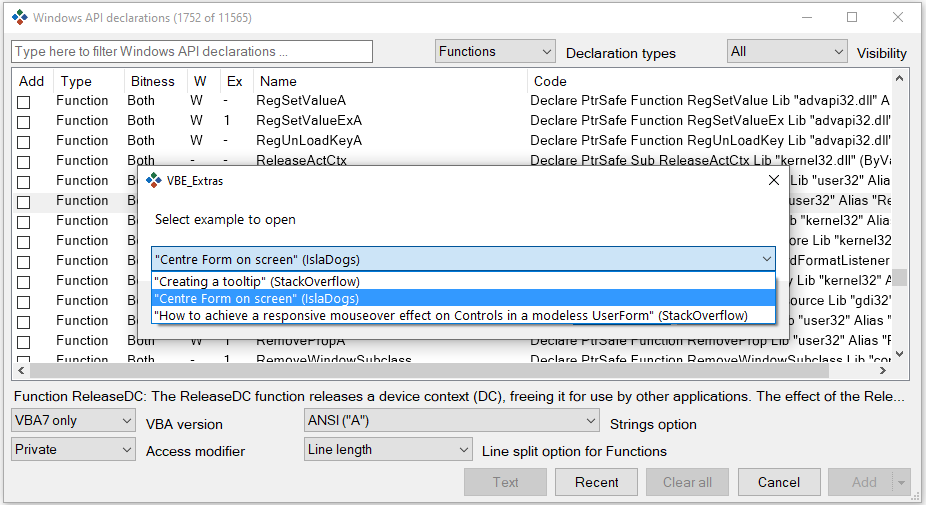Click the Clear all button
The image size is (926, 505).
click(687, 483)
